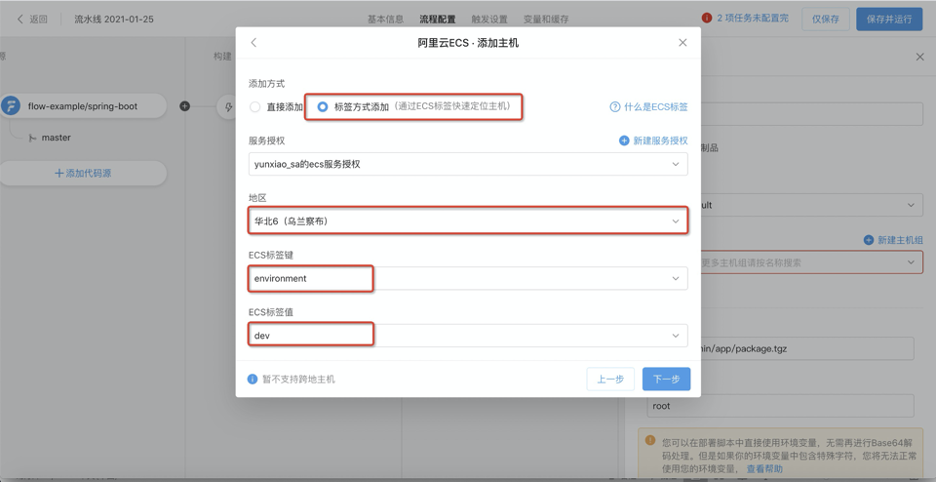
Task: Click branch icon beside master
Action: tap(32, 139)
